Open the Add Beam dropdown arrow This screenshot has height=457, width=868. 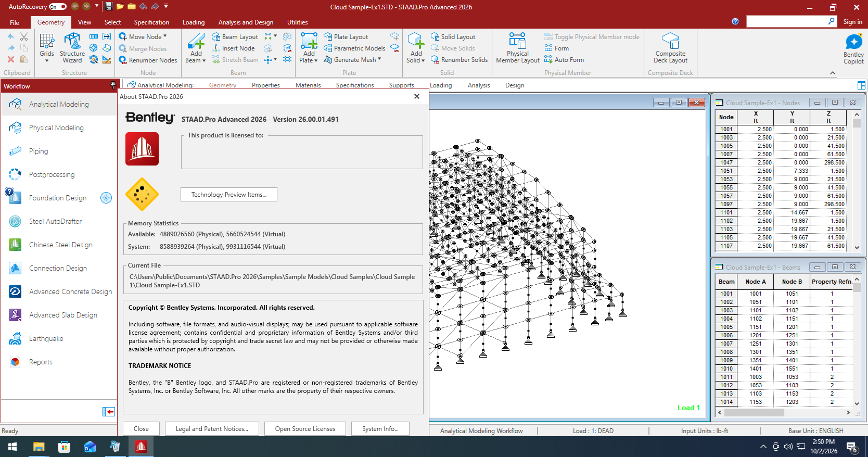pos(203,60)
